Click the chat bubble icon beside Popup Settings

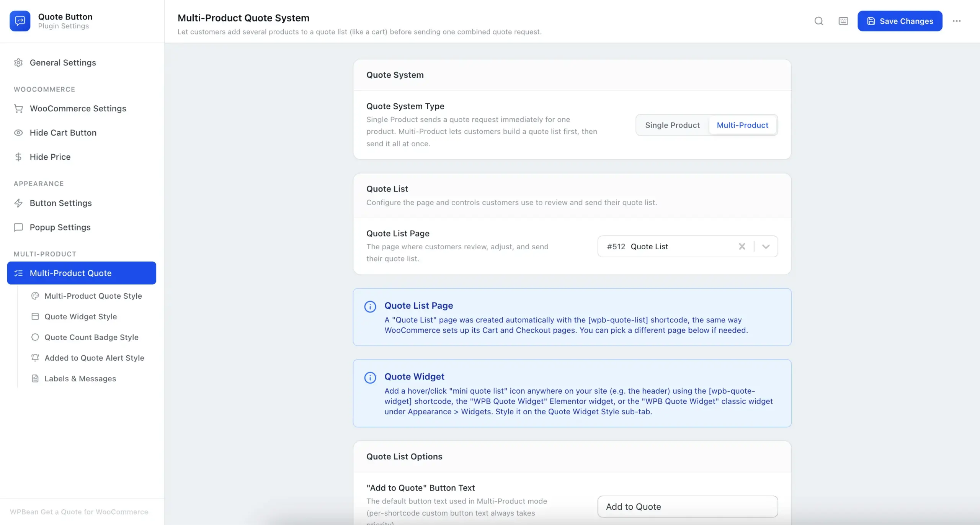pyautogui.click(x=18, y=227)
